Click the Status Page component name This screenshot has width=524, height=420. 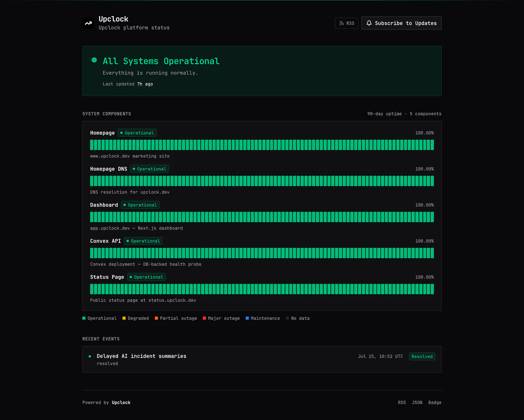click(107, 277)
